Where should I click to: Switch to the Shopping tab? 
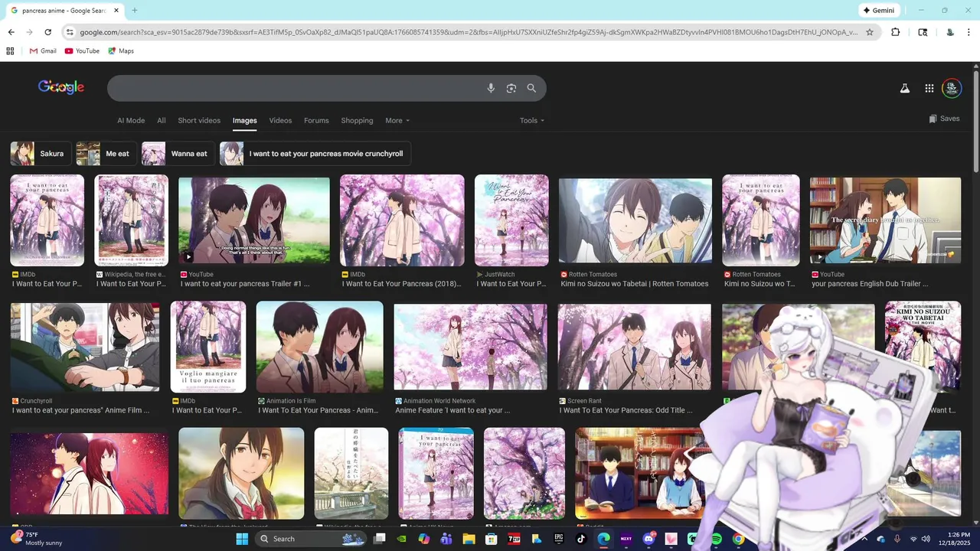(x=357, y=120)
